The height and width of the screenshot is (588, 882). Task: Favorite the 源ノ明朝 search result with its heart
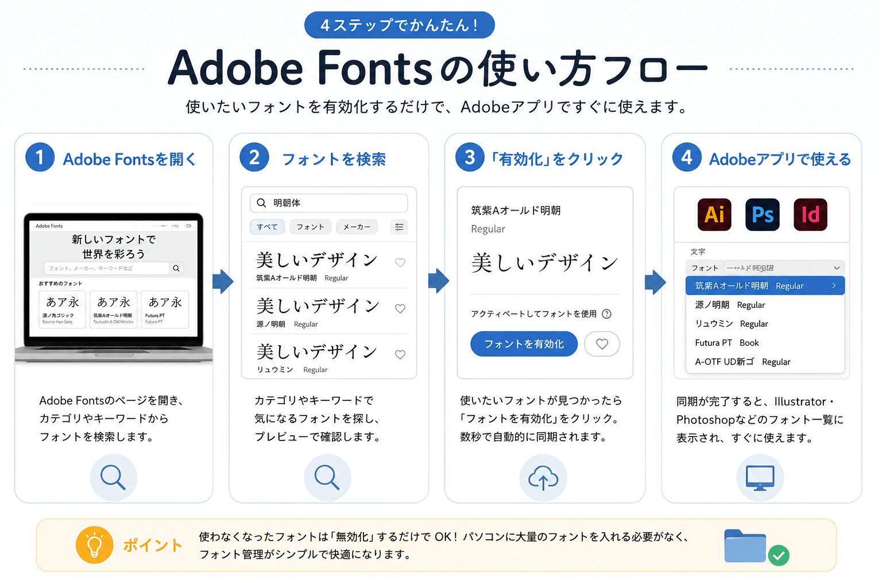coord(400,308)
